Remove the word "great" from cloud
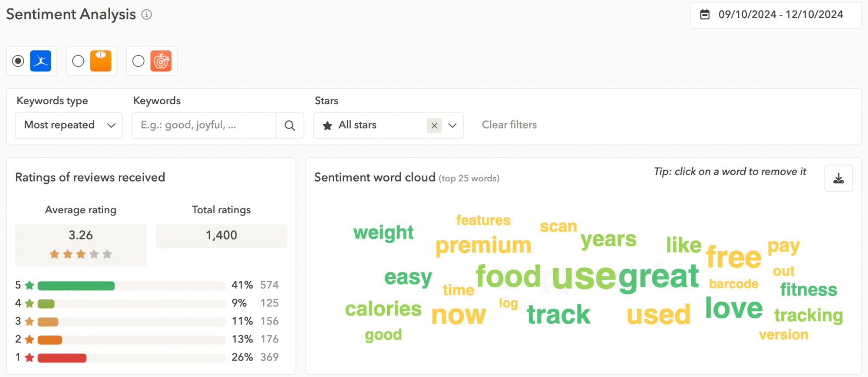 point(659,277)
